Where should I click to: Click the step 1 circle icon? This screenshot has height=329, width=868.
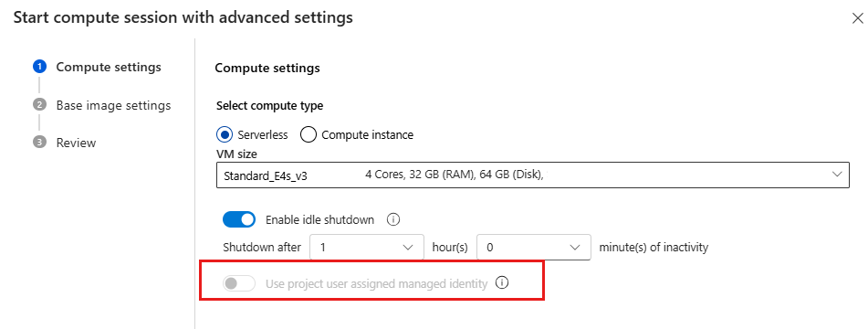pyautogui.click(x=39, y=67)
